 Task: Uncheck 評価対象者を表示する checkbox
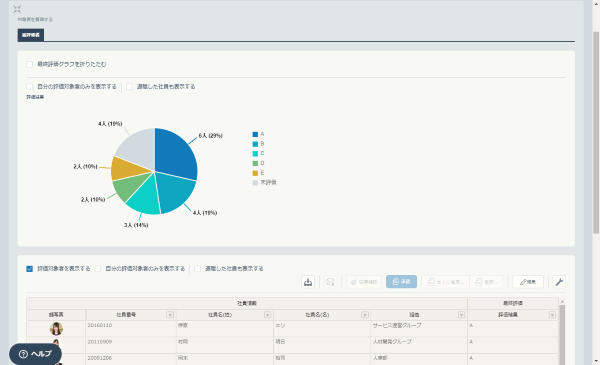click(29, 269)
